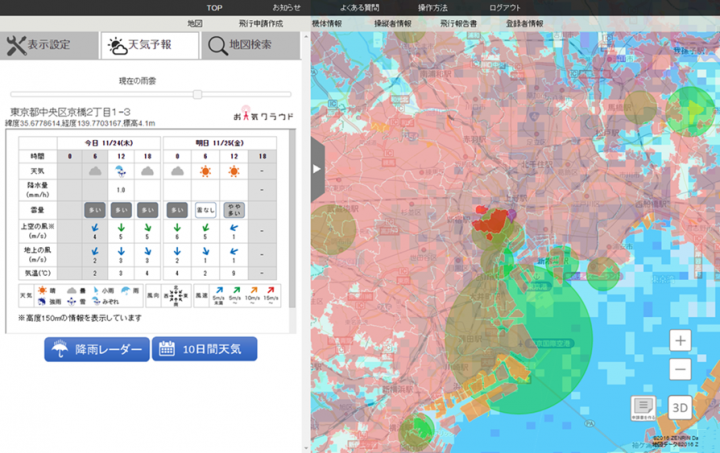The image size is (720, 453).
Task: Click the 雲なし cloud badge for tomorrow
Action: (x=205, y=209)
